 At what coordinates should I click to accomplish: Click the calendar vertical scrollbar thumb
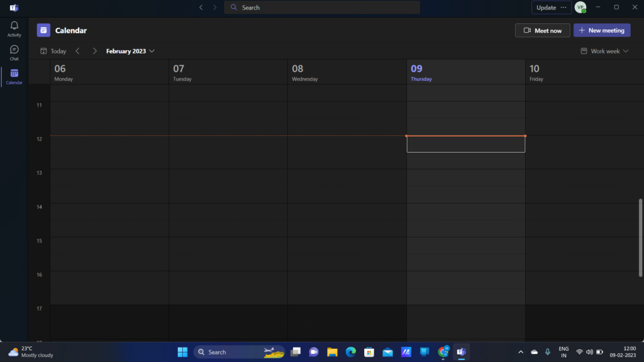pyautogui.click(x=640, y=238)
